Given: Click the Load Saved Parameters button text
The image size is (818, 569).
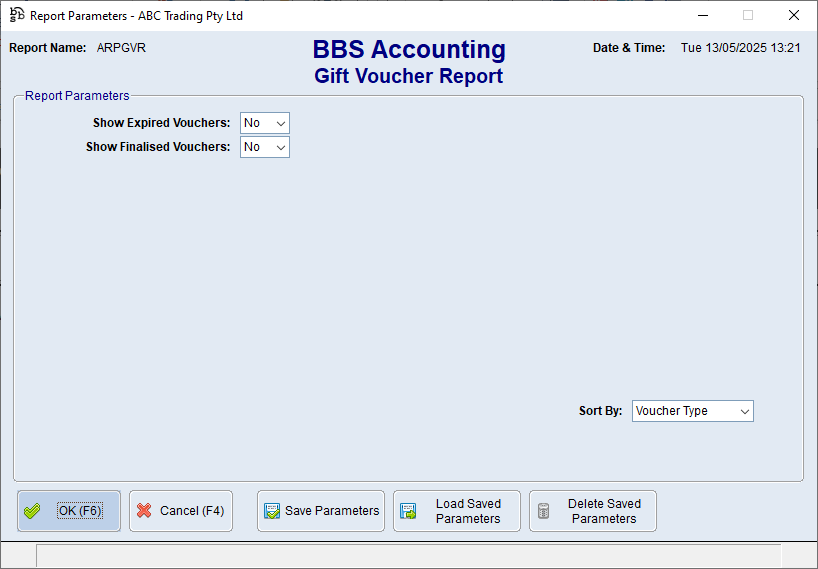Looking at the screenshot, I should [x=468, y=511].
